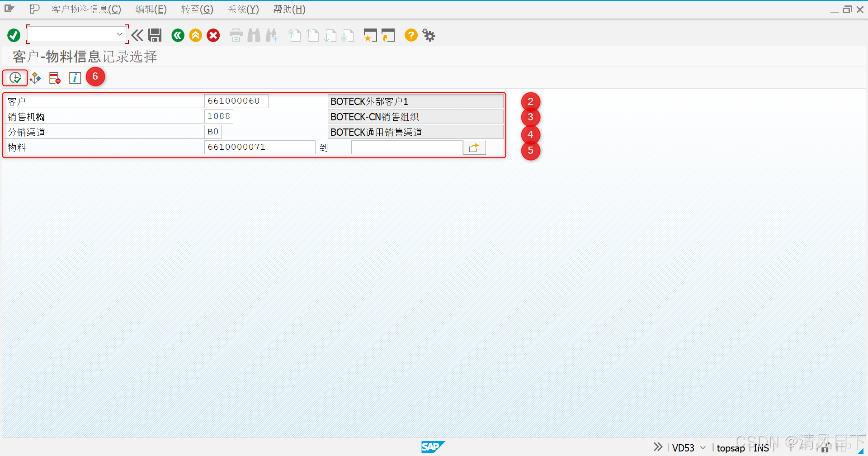Confirm entry with the green checkmark icon
The width and height of the screenshot is (868, 456).
pos(13,35)
